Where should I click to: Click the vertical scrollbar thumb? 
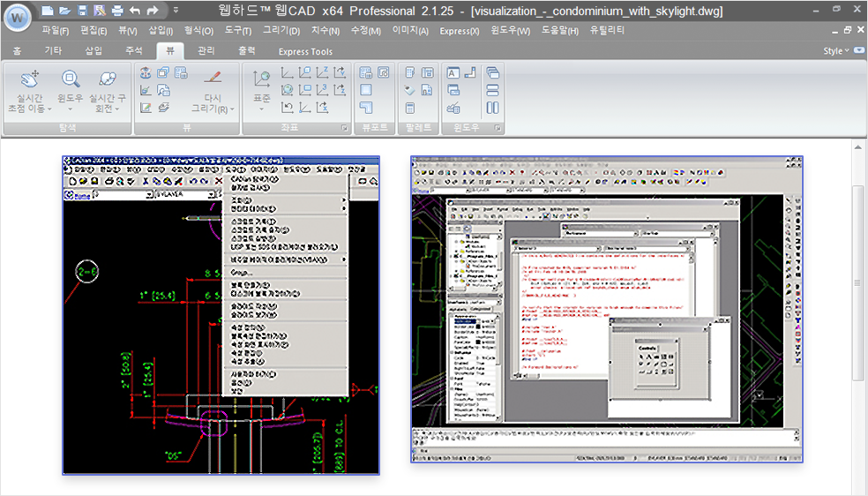point(858,282)
